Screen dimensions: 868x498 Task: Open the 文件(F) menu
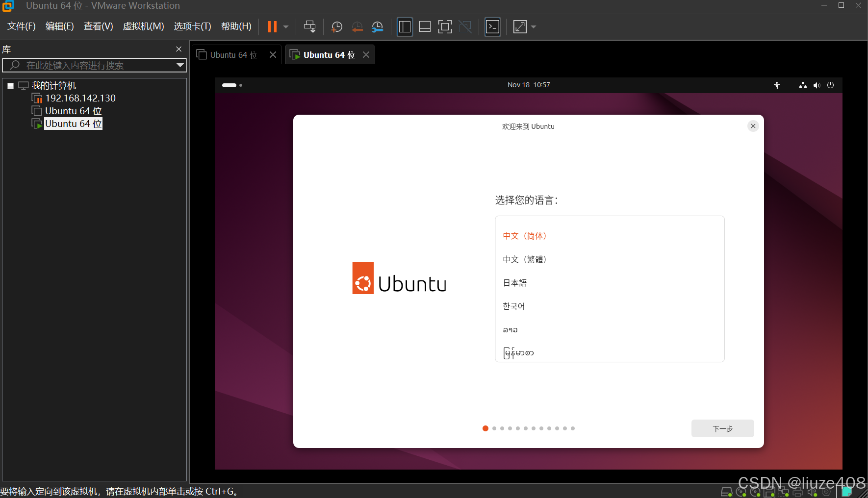click(21, 26)
